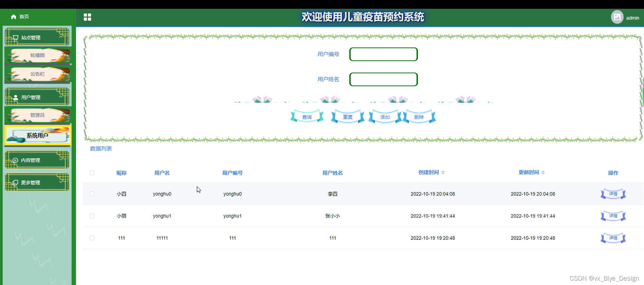
Task: Click the 用户编号 column header
Action: pyautogui.click(x=232, y=173)
